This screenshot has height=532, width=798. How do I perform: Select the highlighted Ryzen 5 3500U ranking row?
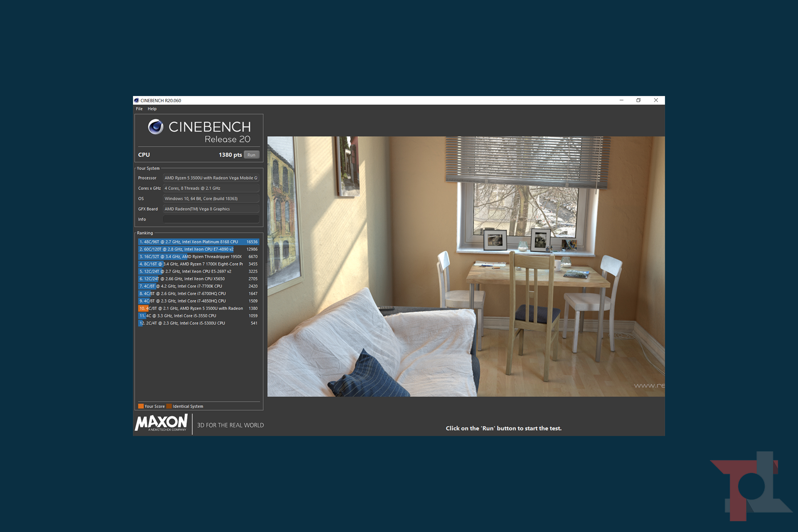pos(198,308)
